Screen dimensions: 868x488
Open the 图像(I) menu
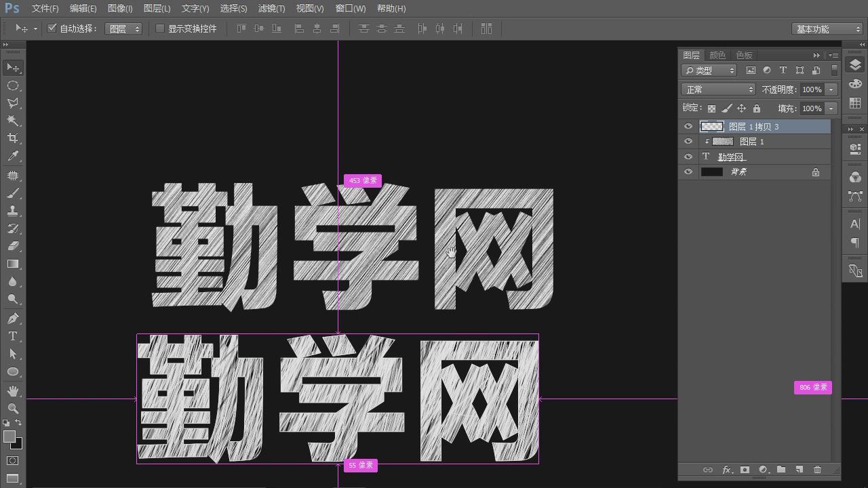[x=120, y=9]
